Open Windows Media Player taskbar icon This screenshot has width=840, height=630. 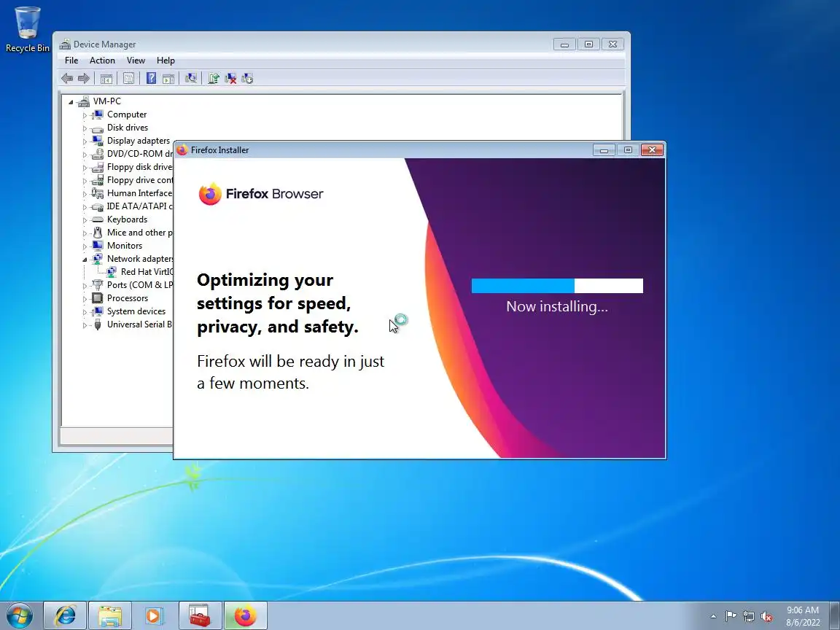click(155, 615)
